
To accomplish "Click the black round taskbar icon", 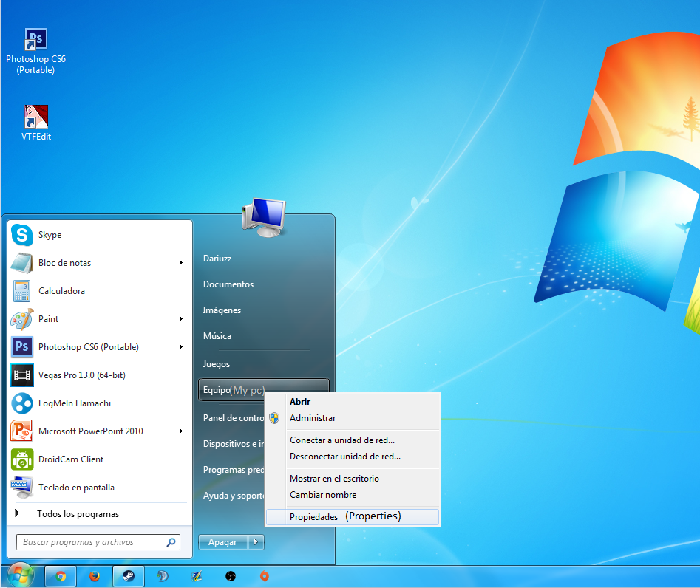I will coord(231,576).
